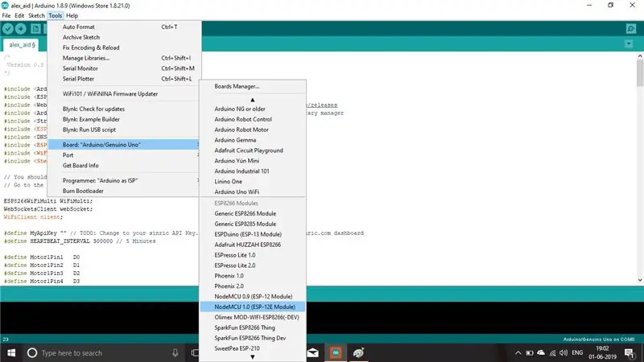Image resolution: width=644 pixels, height=362 pixels.
Task: Click the board list scroll-up arrow
Action: point(253,100)
